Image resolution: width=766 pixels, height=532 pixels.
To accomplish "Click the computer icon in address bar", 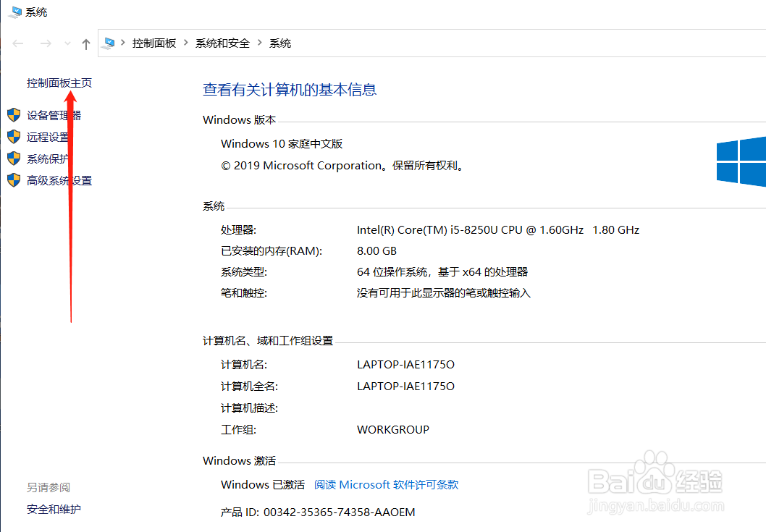I will click(x=109, y=43).
